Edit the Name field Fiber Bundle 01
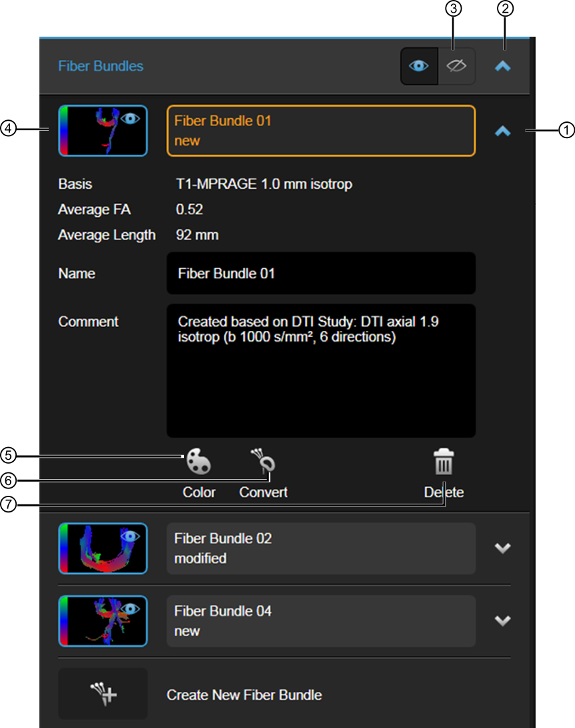 click(321, 274)
